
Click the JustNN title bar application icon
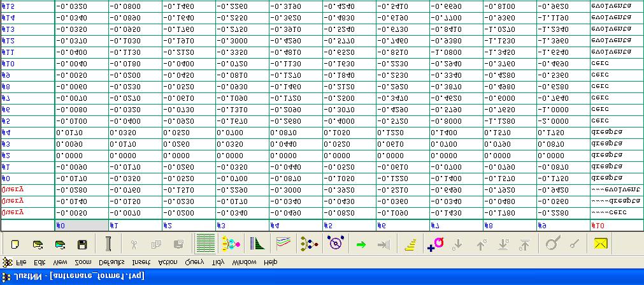(6, 276)
